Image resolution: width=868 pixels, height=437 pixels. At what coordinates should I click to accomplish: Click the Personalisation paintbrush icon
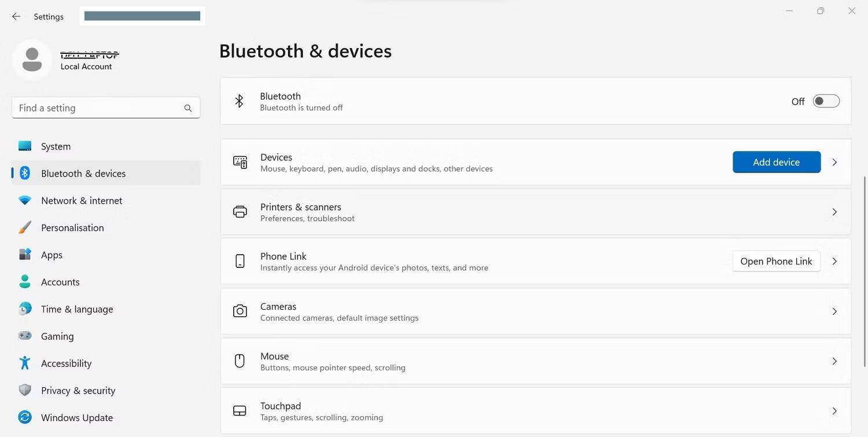click(x=25, y=227)
